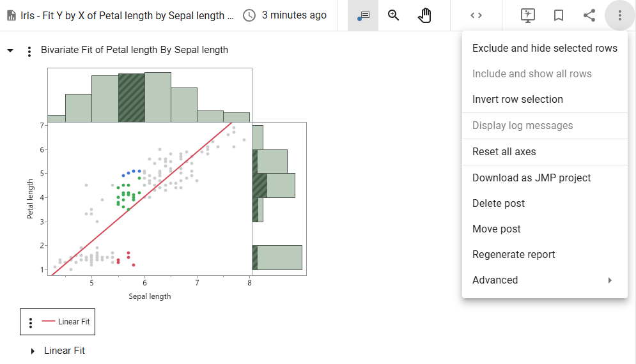Click Reset all axes

click(504, 151)
